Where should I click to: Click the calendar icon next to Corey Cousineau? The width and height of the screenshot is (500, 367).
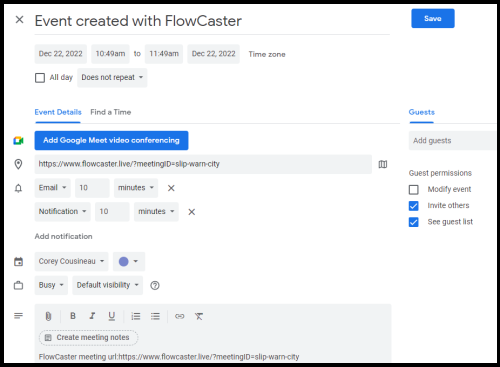point(18,262)
